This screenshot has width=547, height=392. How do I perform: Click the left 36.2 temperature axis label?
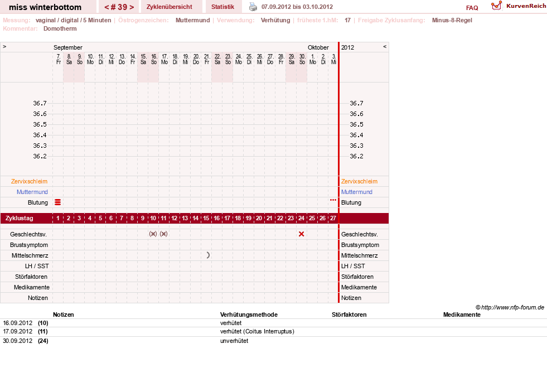[x=40, y=156]
